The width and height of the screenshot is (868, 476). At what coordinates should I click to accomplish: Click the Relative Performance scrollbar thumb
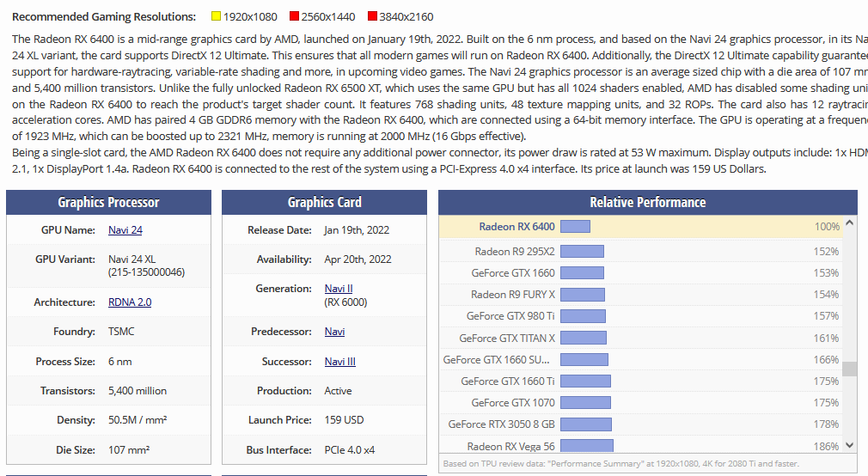click(850, 369)
